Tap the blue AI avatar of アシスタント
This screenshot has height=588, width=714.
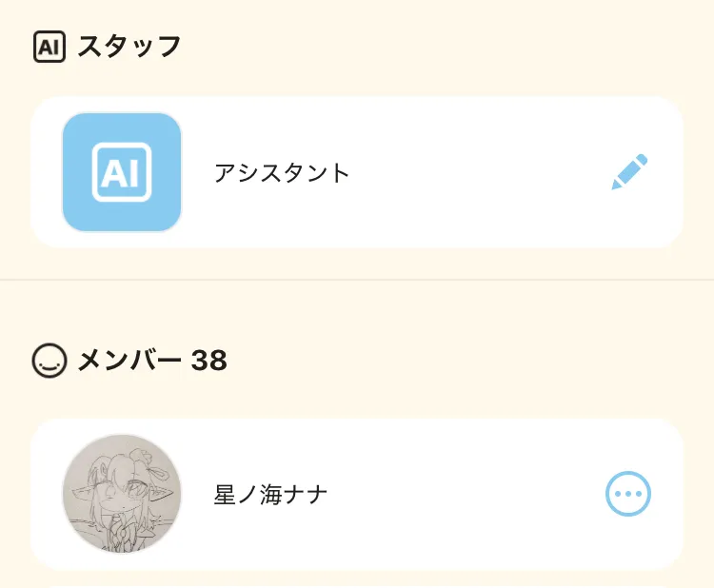(122, 172)
